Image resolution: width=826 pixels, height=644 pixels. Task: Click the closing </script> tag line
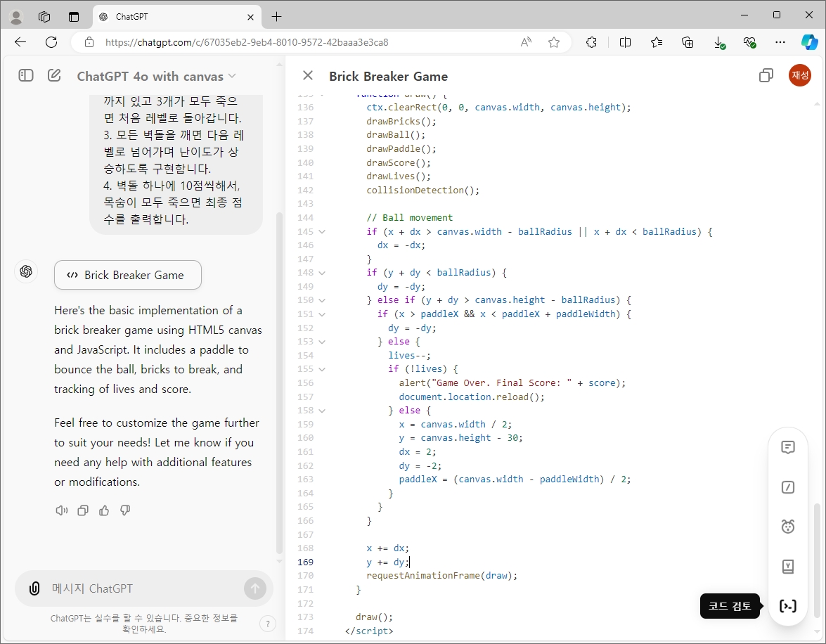(x=369, y=631)
